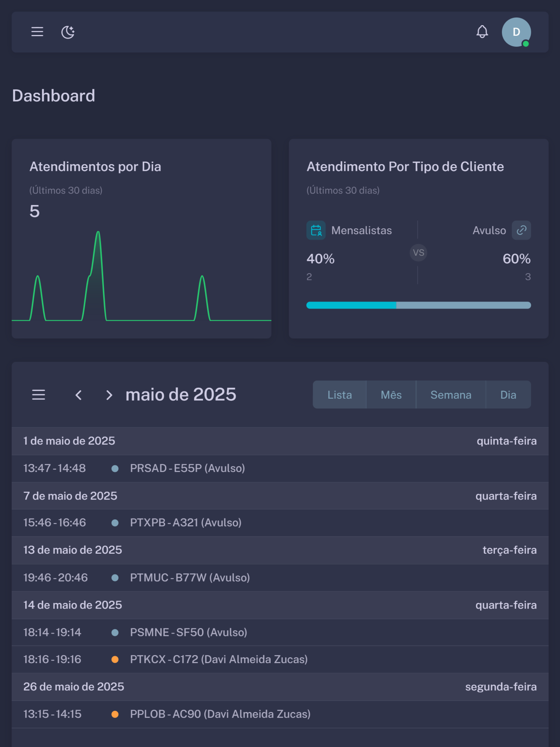Click the Mensalistas label

[x=361, y=230]
